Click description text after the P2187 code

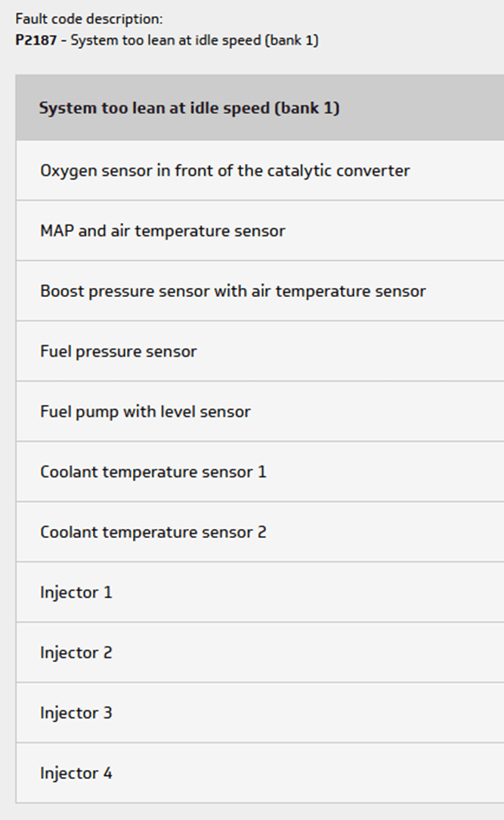click(194, 40)
